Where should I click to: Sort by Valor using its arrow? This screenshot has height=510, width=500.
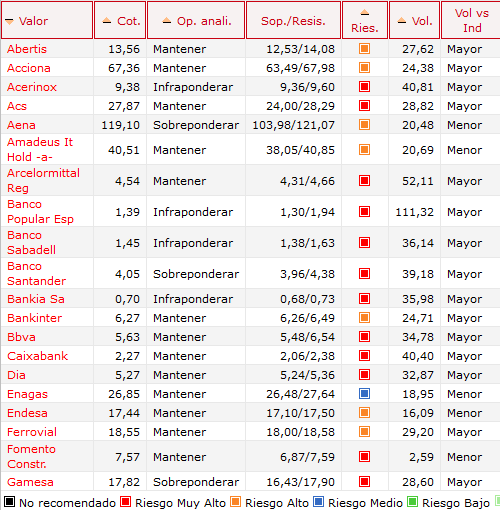coord(9,21)
